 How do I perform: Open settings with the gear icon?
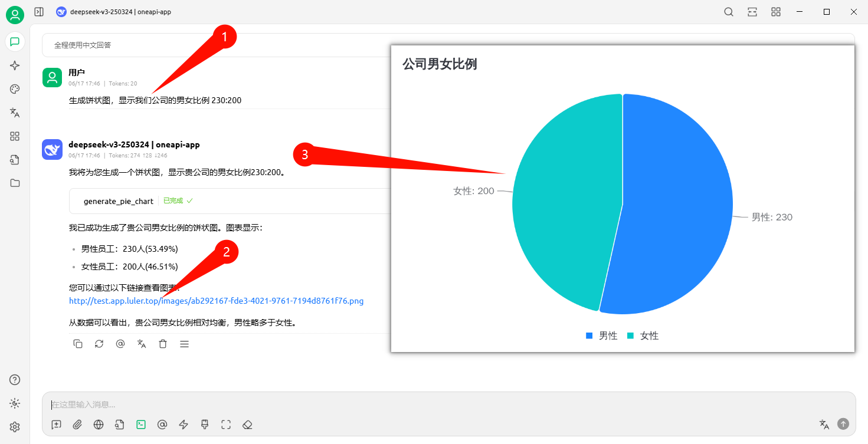coord(15,427)
